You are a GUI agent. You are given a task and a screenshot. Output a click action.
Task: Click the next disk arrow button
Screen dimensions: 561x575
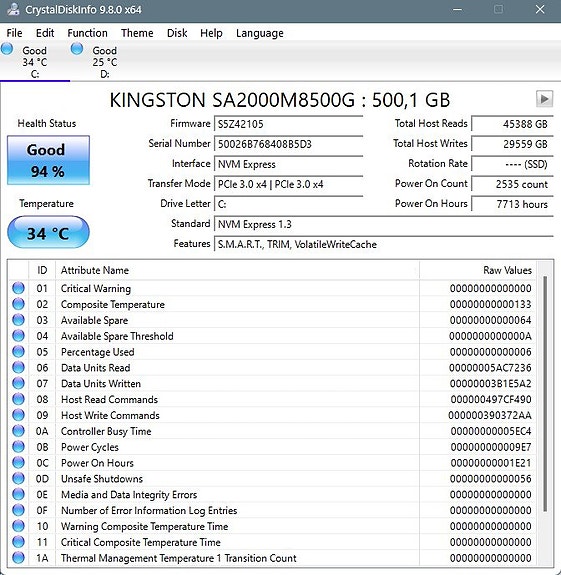(544, 99)
